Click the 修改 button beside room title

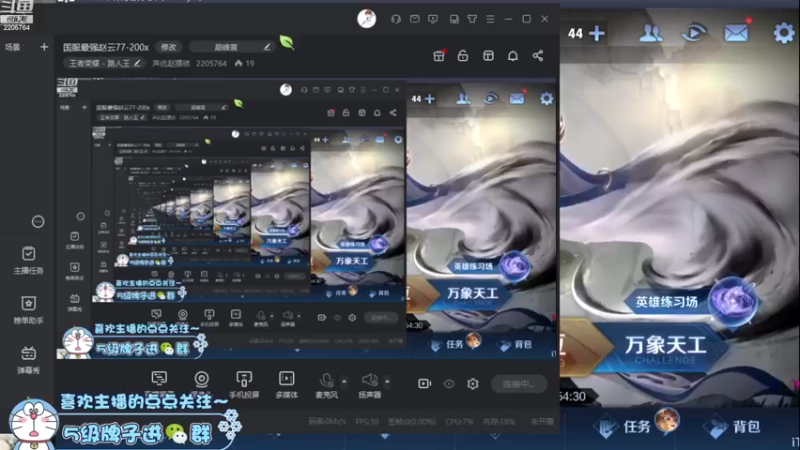pyautogui.click(x=168, y=47)
